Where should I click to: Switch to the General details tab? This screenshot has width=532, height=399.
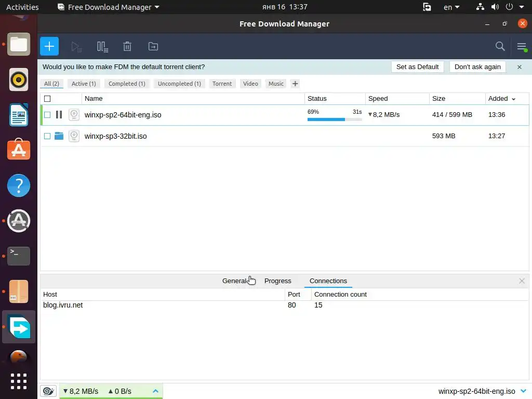click(x=234, y=281)
